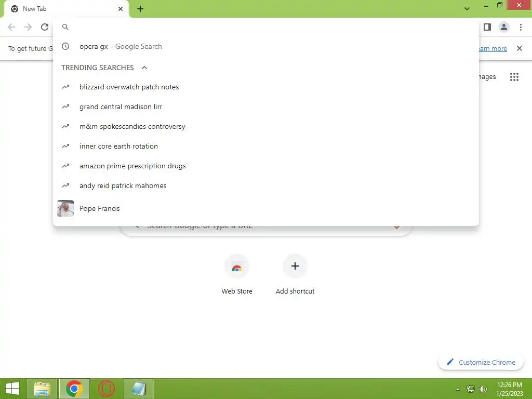Screen dimensions: 532x399
Task: Open the Images link
Action: click(x=487, y=77)
